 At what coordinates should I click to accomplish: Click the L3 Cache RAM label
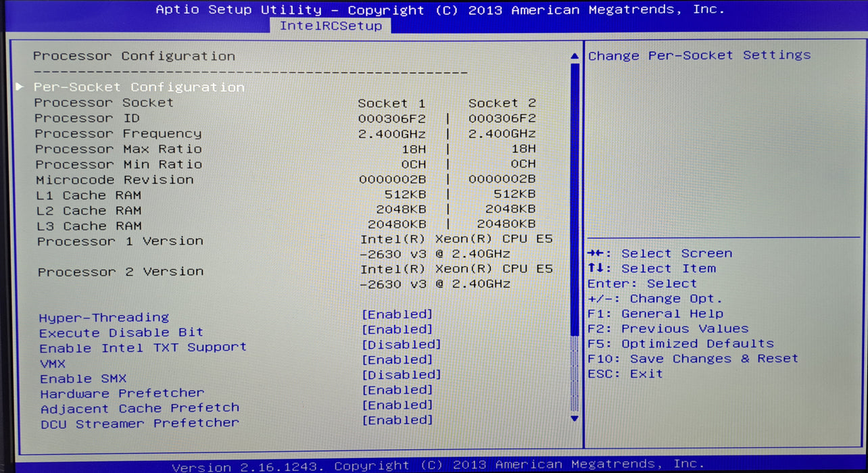(x=89, y=226)
